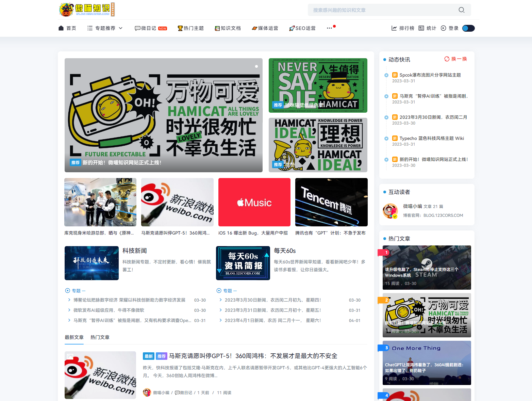
Task: Click the search input field
Action: pyautogui.click(x=389, y=10)
